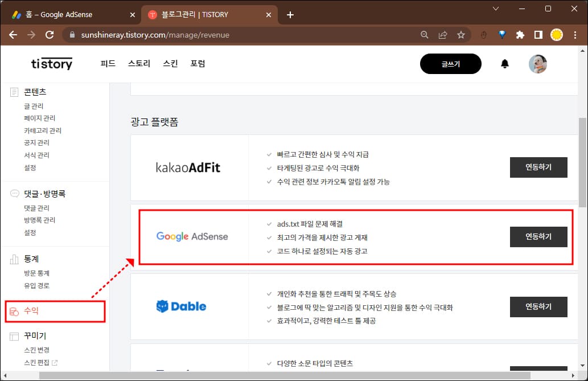Image resolution: width=588 pixels, height=381 pixels.
Task: Open the zoom magnifier icon in address bar
Action: (425, 35)
